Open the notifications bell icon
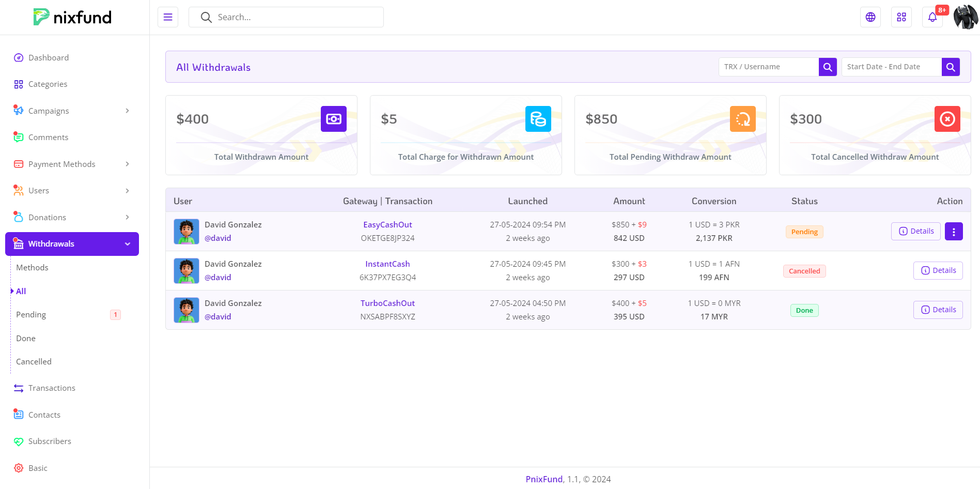Viewport: 980px width, 489px height. tap(932, 17)
